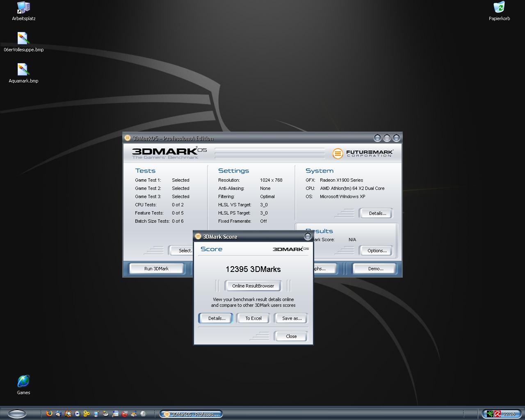Click the '12395 3DMarks' score text

pos(253,269)
